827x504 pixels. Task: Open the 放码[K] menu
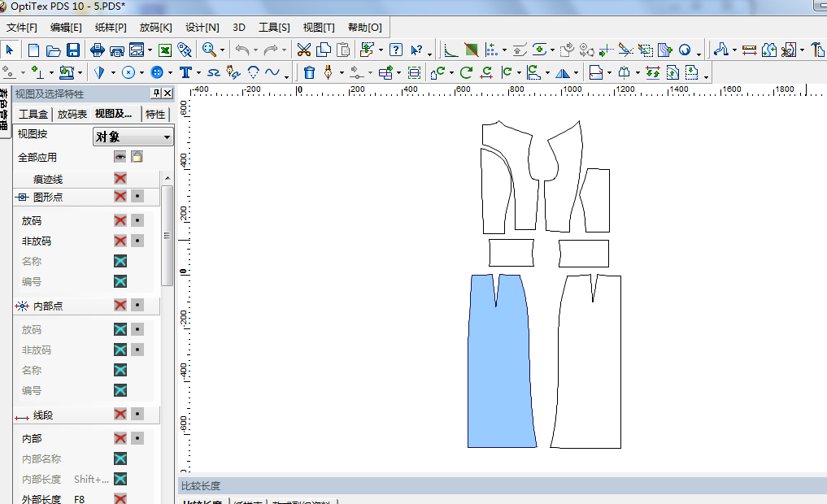155,27
